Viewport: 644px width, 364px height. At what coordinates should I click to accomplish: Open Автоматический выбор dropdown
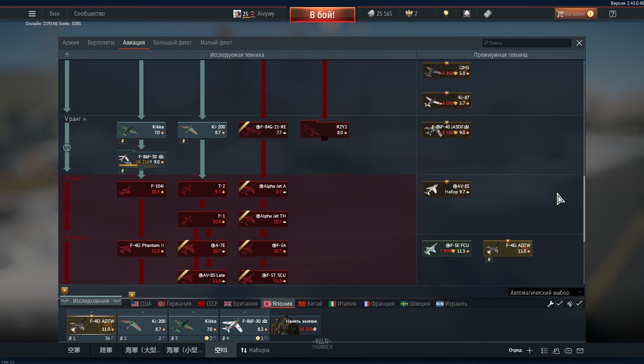[546, 292]
